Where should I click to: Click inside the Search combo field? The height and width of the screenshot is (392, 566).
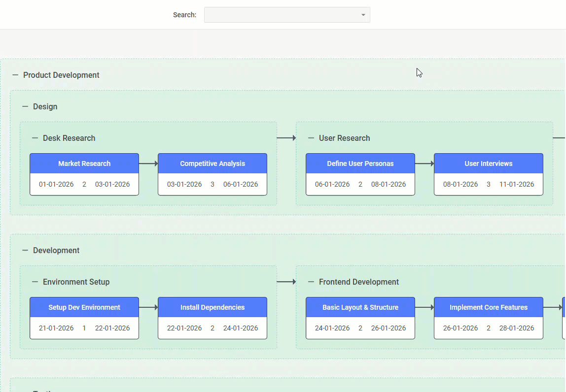(x=281, y=15)
